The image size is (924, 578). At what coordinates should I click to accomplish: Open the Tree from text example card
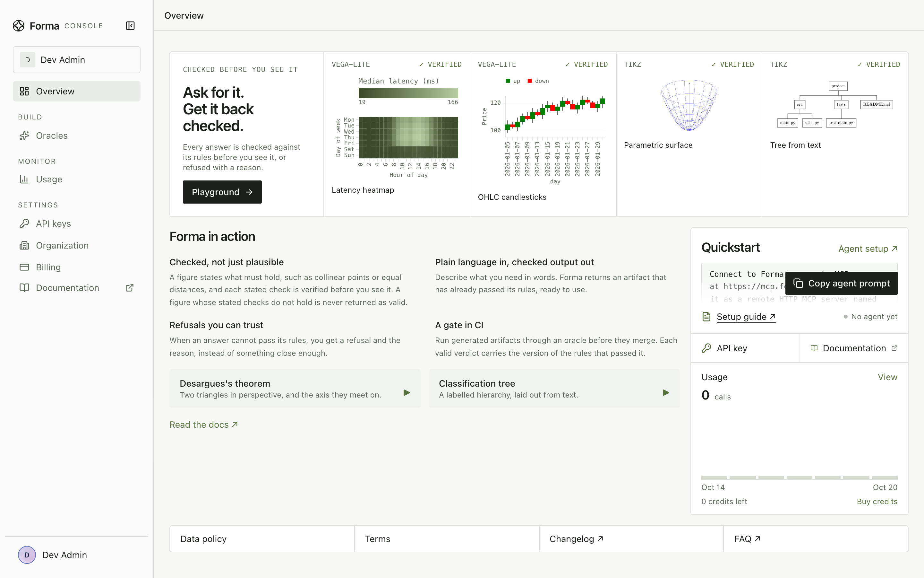click(x=835, y=134)
